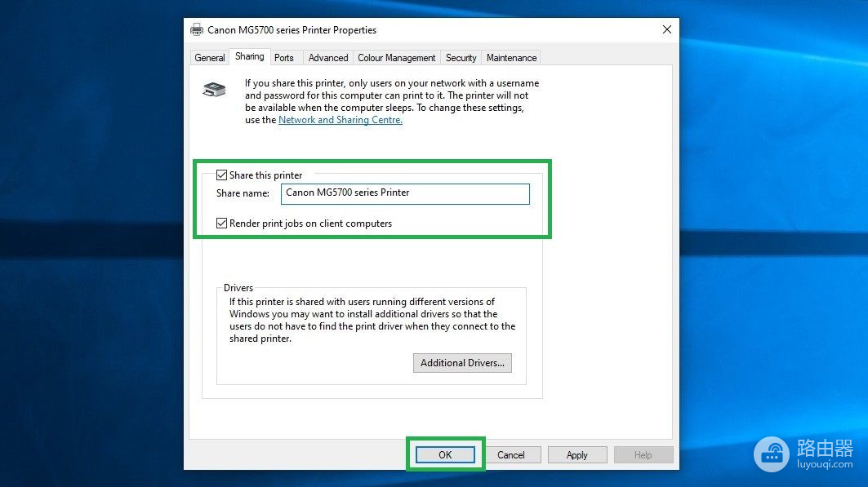Click the printer icon in title bar

197,30
